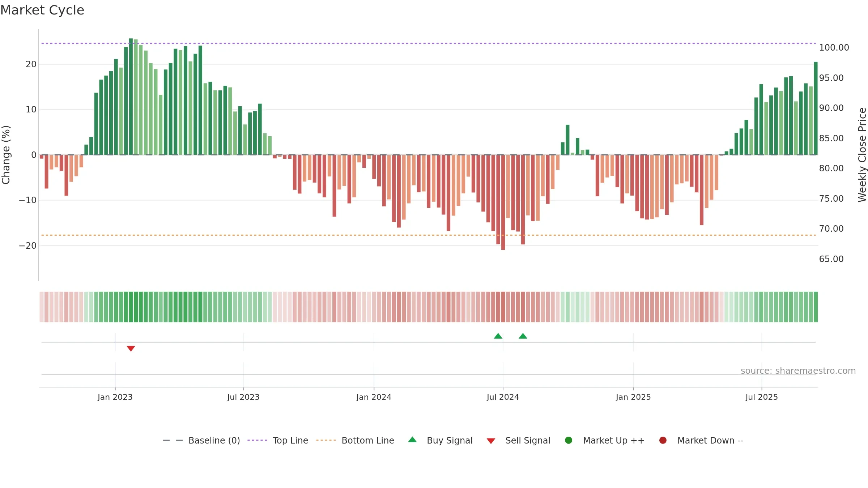Click the Market Cycle chart title

[x=42, y=10]
